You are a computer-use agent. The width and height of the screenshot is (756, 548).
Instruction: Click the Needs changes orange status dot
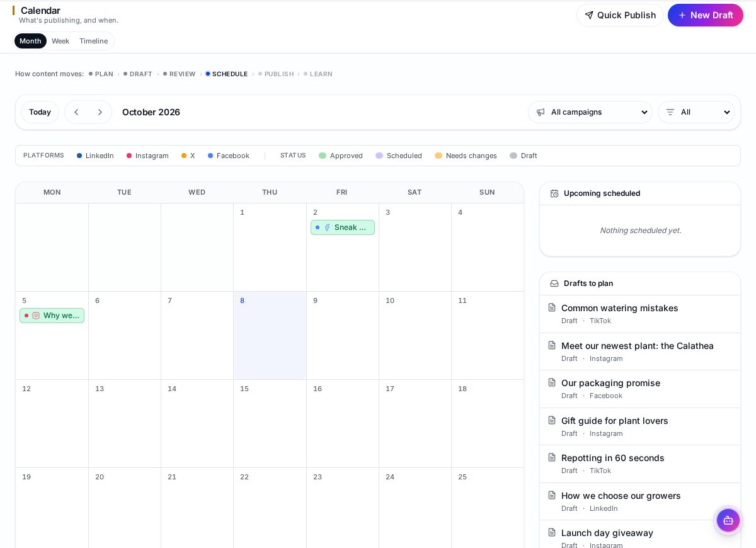tap(438, 156)
